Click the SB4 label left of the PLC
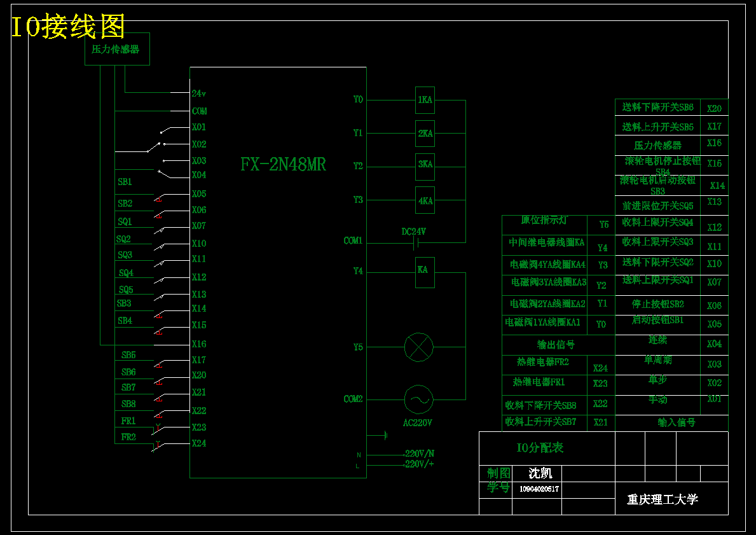 (x=125, y=321)
